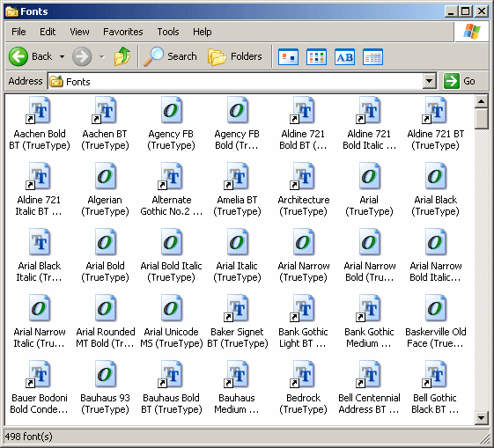Select the Similarity view AB icon
The image size is (494, 448).
point(344,57)
